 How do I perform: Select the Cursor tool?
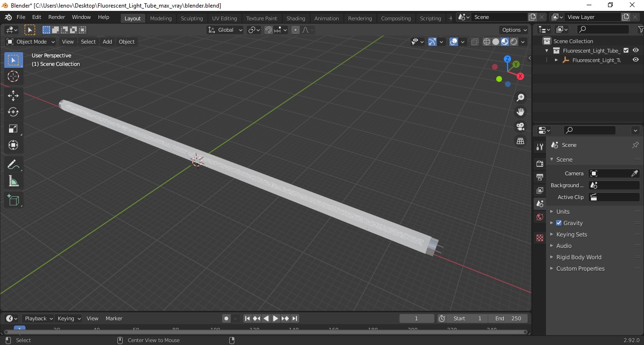click(x=13, y=76)
